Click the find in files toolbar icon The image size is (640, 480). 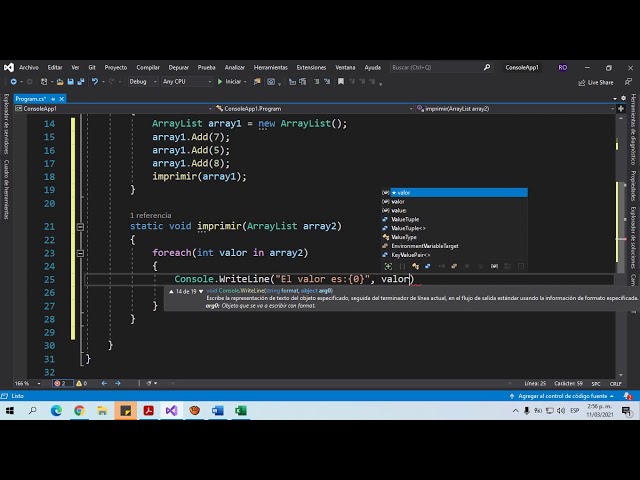point(257,82)
